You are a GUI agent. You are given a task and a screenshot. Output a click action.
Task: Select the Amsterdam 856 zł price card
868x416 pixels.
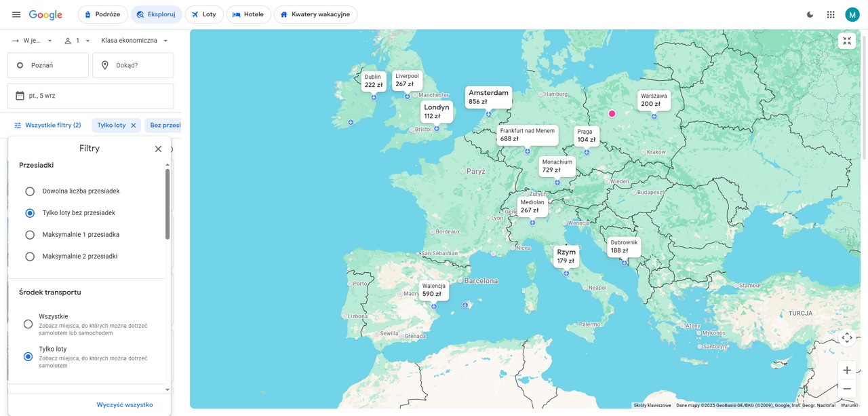point(488,97)
